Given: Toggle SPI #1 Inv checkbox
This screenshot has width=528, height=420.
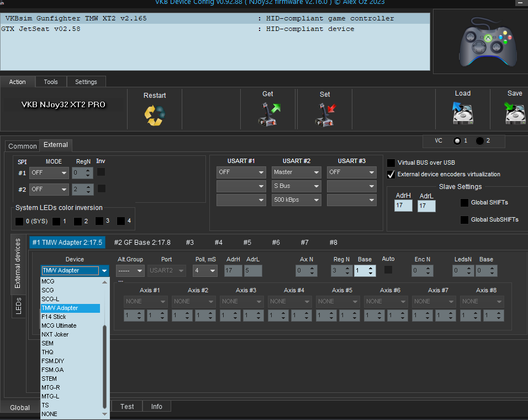Looking at the screenshot, I should (101, 172).
